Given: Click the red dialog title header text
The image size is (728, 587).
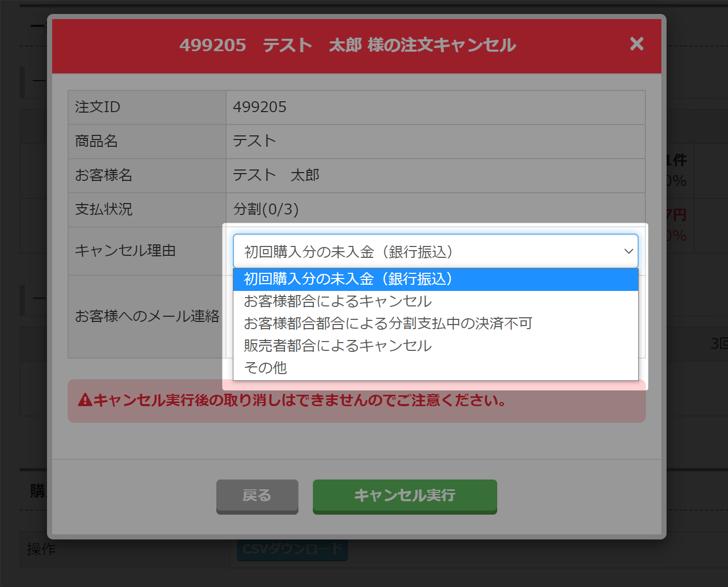Looking at the screenshot, I should point(347,45).
